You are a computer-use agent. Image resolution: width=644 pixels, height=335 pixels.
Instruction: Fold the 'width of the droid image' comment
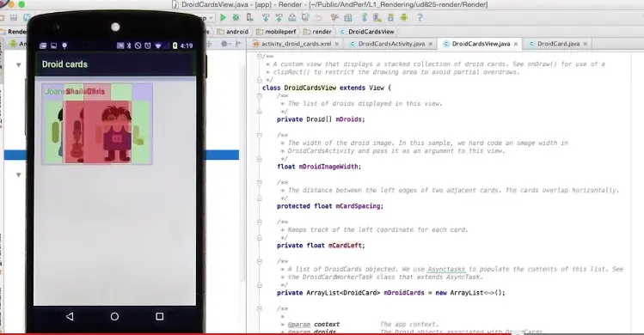tap(259, 135)
